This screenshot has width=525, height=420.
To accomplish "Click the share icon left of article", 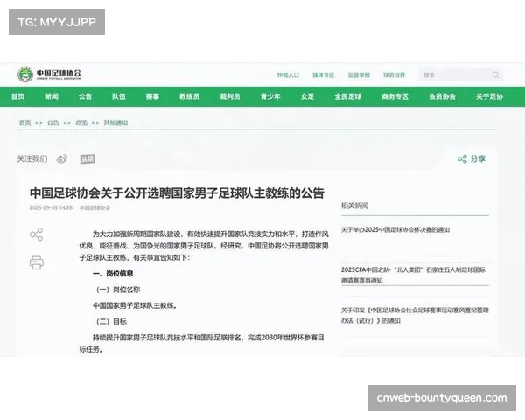I will click(x=36, y=234).
